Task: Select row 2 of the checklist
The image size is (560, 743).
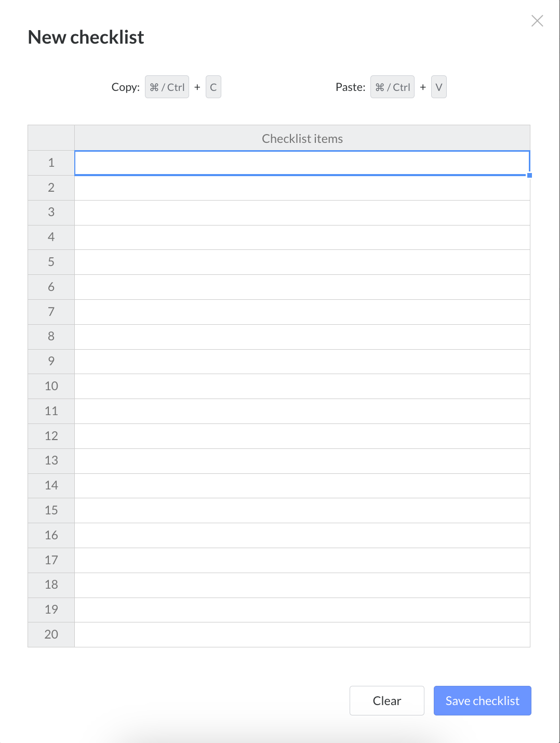Action: tap(301, 188)
